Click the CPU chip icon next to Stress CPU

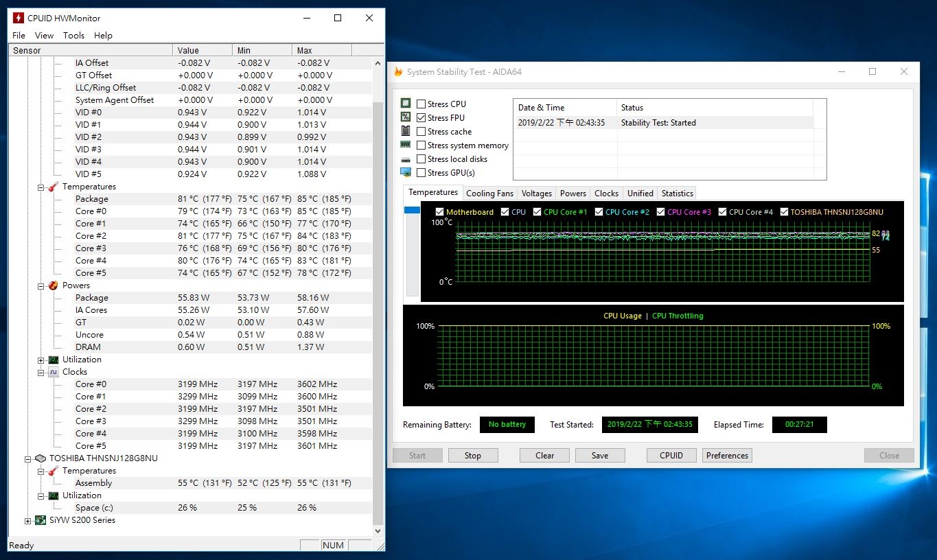[406, 104]
